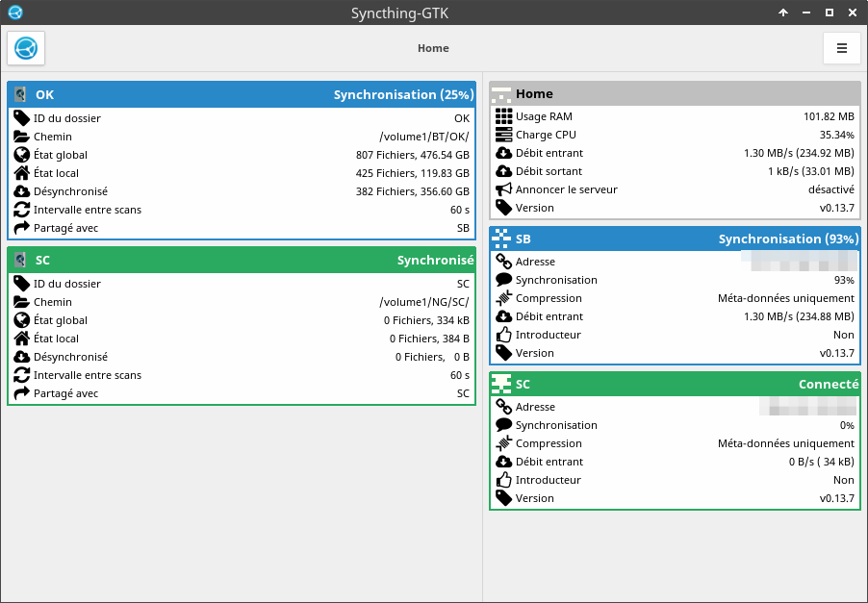Viewport: 868px width, 603px height.
Task: Click upload cloud icon for Débit sortant
Action: pos(503,171)
